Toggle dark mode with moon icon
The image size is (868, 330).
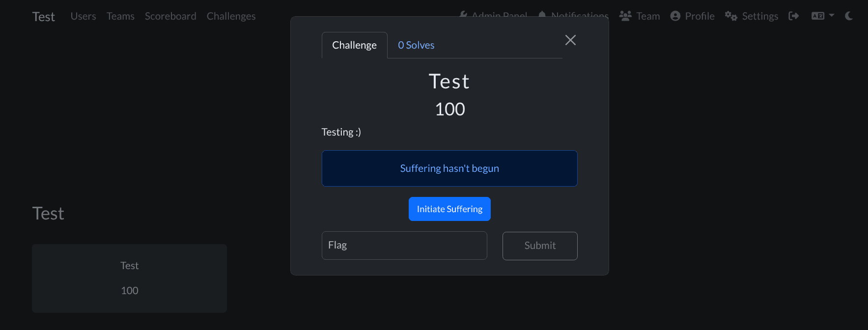[x=849, y=16]
